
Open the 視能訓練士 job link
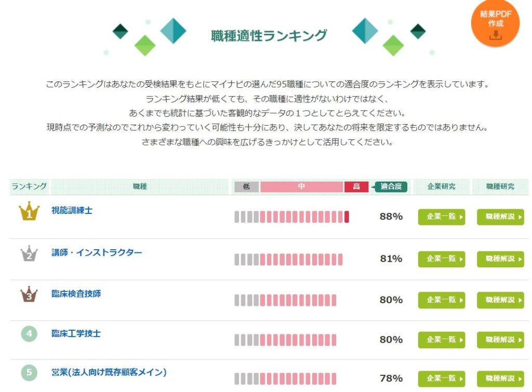[72, 210]
